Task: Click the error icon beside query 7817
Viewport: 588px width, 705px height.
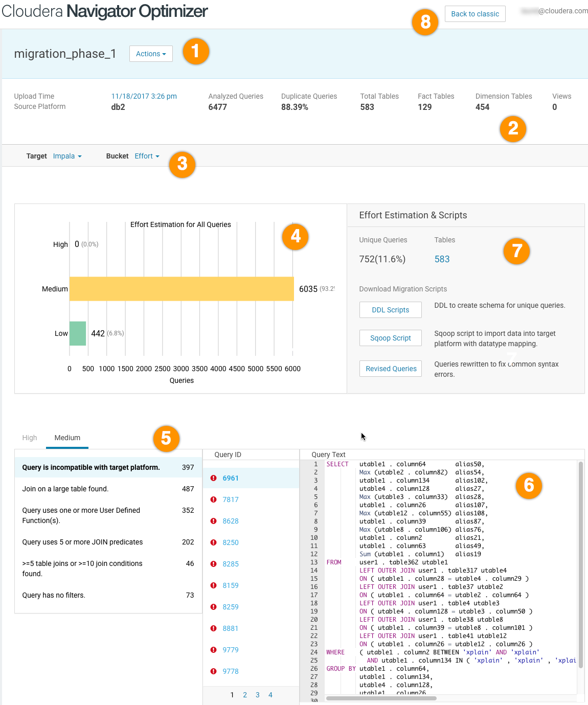Action: (213, 499)
